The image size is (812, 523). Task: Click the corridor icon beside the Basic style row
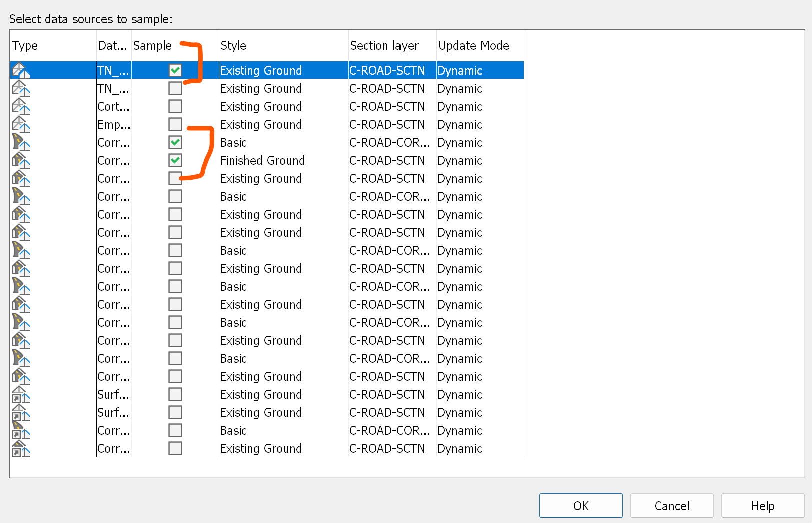pos(20,142)
